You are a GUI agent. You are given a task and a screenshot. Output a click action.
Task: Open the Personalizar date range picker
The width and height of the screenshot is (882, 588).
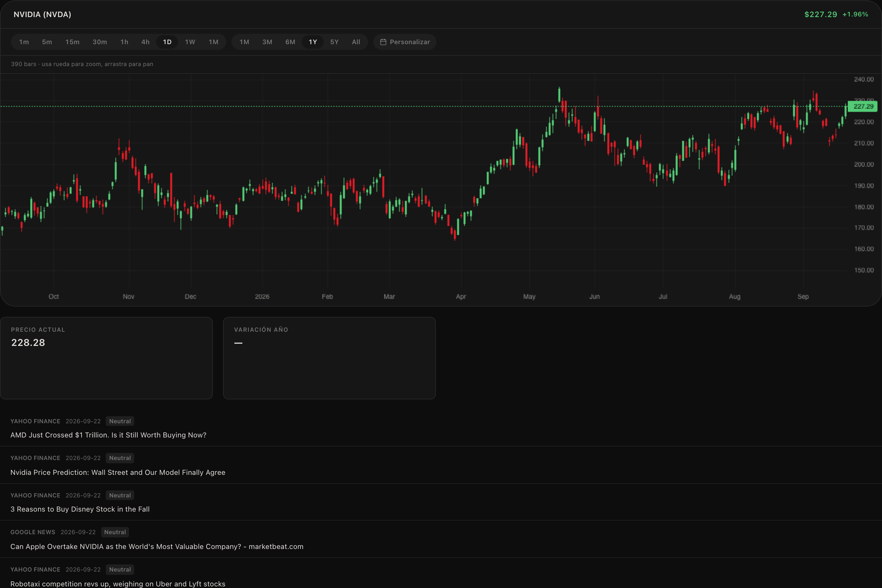[405, 42]
